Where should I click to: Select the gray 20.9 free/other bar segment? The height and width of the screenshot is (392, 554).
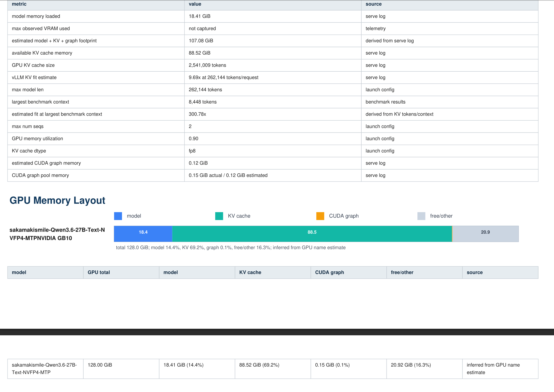pyautogui.click(x=485, y=234)
